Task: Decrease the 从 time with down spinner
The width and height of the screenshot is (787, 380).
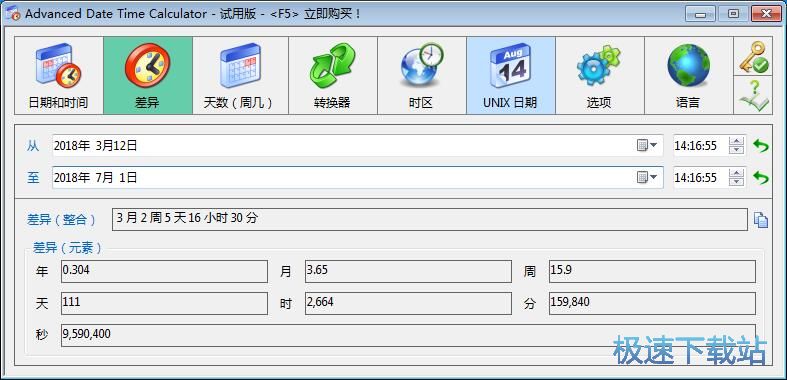Action: click(737, 151)
